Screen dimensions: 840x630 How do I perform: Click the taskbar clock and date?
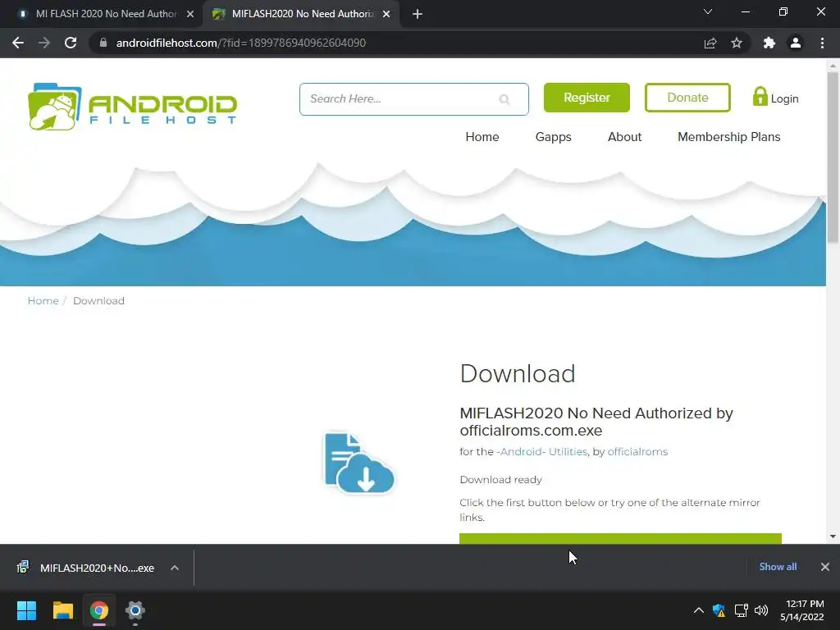click(x=801, y=610)
